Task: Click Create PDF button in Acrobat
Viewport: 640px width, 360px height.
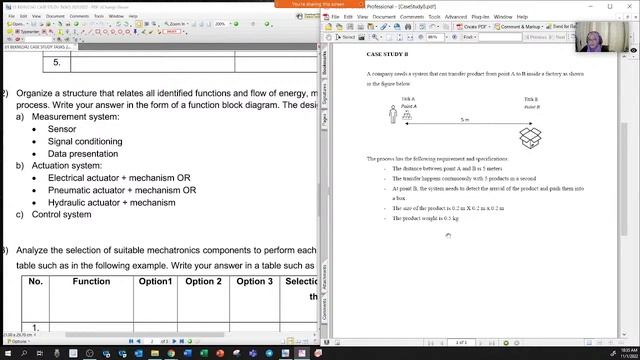Action: click(x=471, y=27)
